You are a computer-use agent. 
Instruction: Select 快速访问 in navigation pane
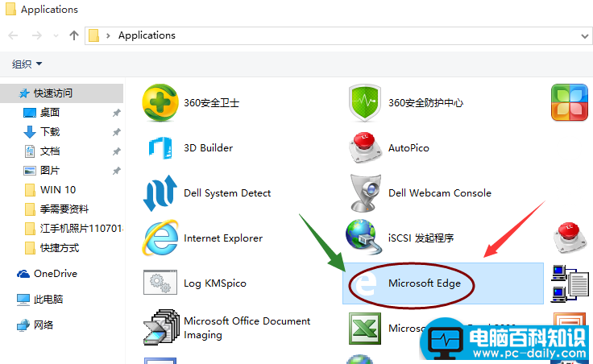(62, 93)
